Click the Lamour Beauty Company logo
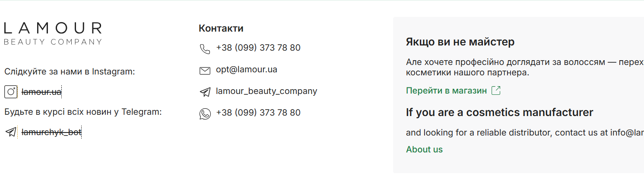644x181 pixels. [53, 33]
